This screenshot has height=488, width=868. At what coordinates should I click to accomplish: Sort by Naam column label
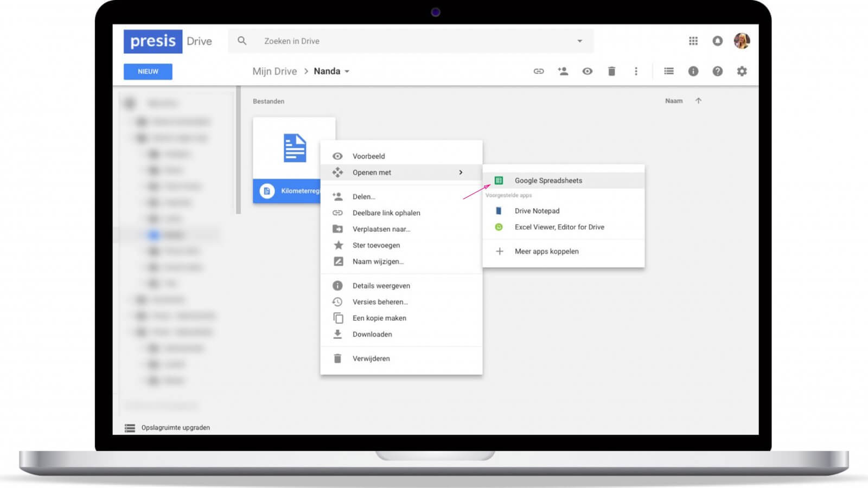[674, 101]
